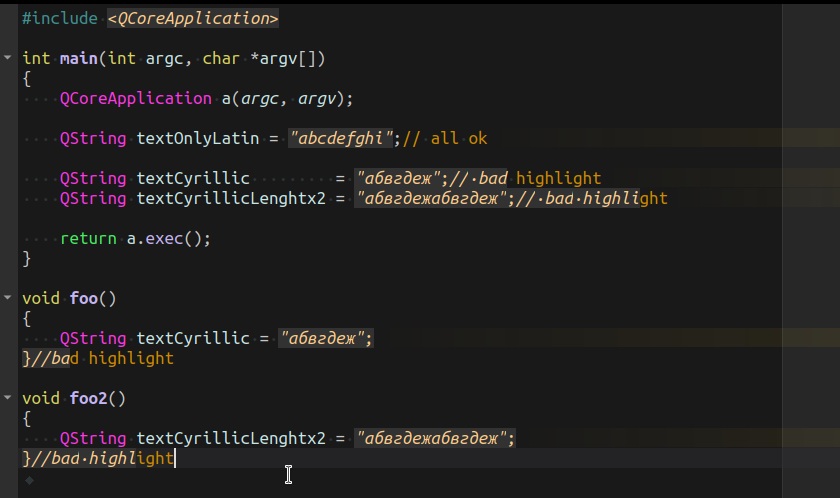The image size is (840, 498).
Task: Click the foo2 function name
Action: [88, 398]
